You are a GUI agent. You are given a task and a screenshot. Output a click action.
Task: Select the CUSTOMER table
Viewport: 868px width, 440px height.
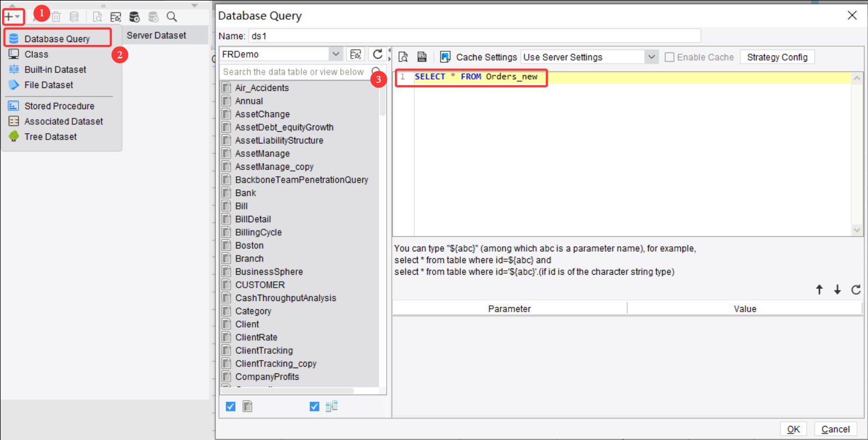260,285
